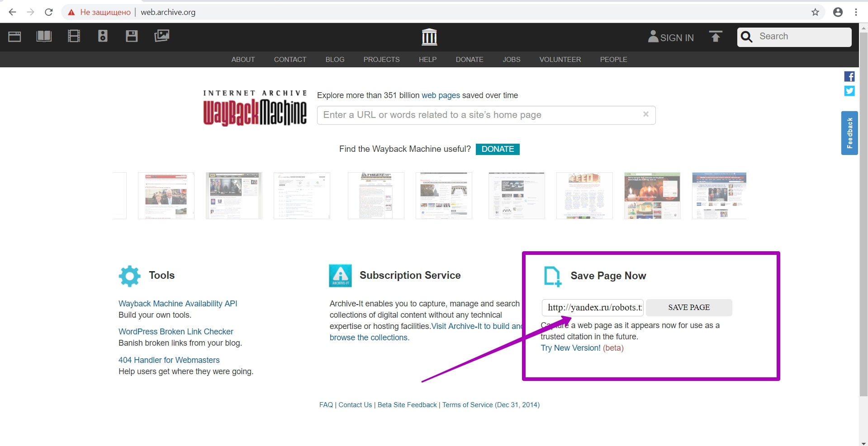Image resolution: width=868 pixels, height=446 pixels.
Task: Click the SAVE PAGE button
Action: pos(689,307)
